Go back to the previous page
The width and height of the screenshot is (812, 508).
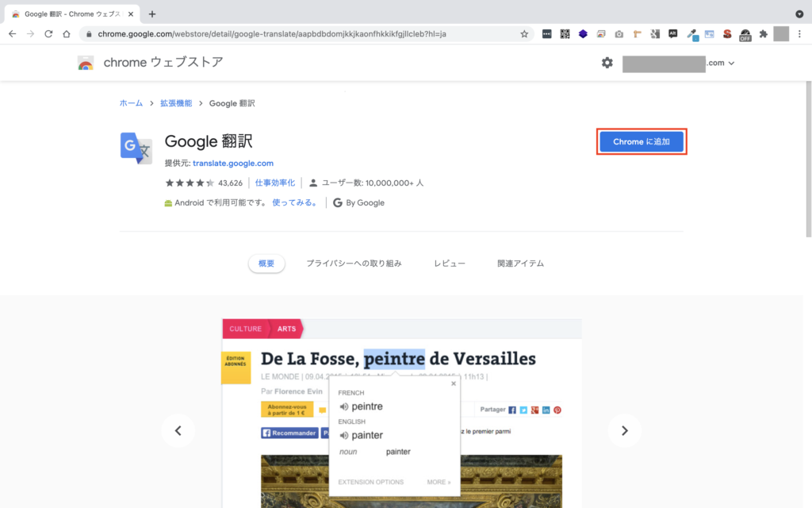point(13,33)
